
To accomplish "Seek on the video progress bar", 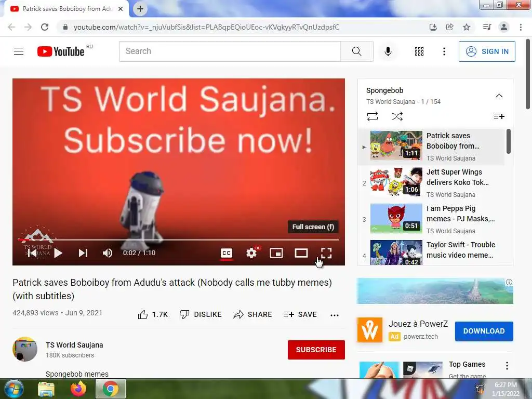I will tap(179, 240).
